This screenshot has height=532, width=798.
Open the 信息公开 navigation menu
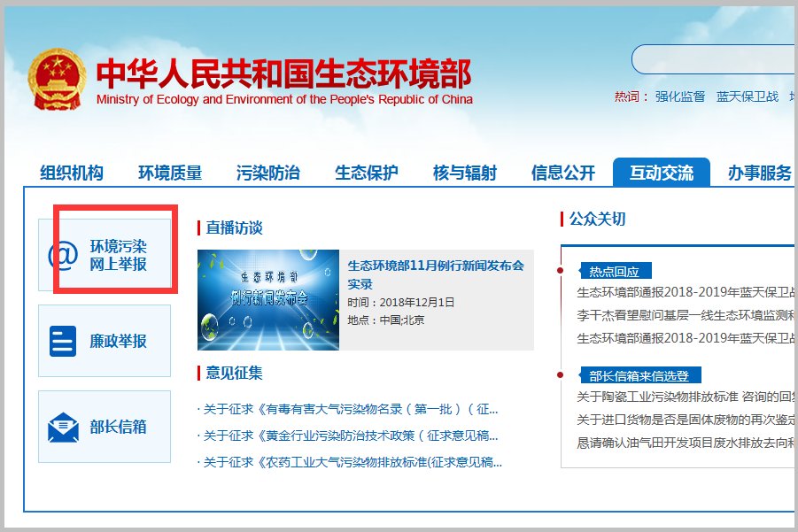[563, 172]
